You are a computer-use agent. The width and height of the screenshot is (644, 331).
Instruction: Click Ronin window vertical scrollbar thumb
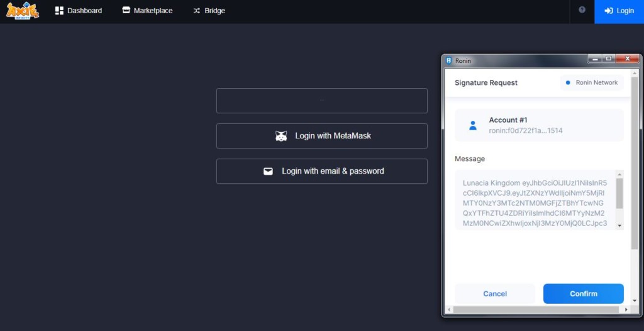[635, 162]
